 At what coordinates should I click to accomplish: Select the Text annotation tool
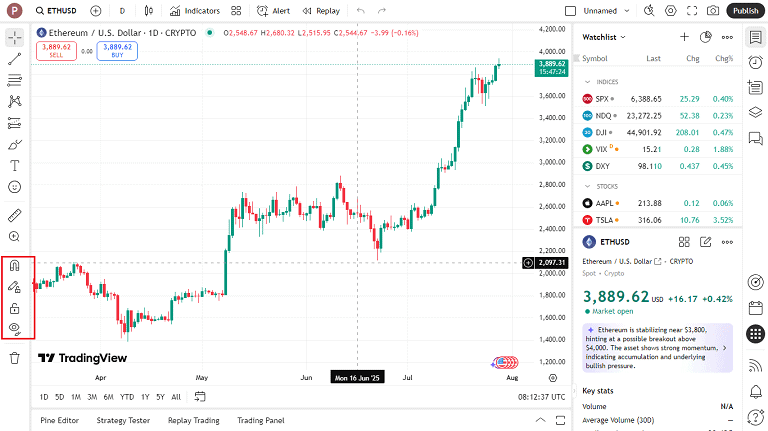coord(14,165)
